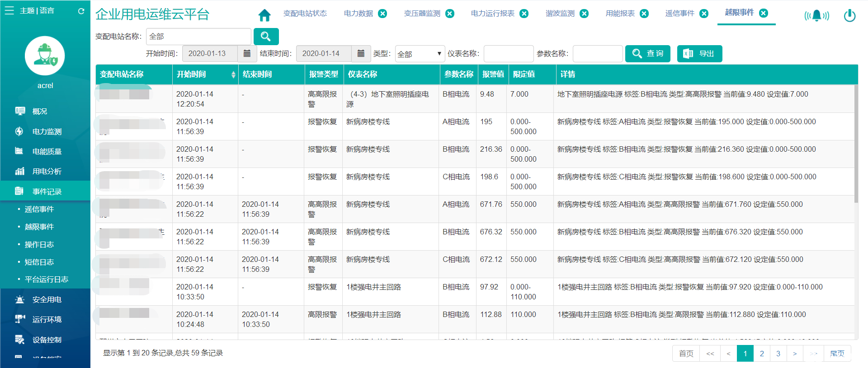Open the end time calendar picker
The height and width of the screenshot is (368, 868).
tap(361, 54)
